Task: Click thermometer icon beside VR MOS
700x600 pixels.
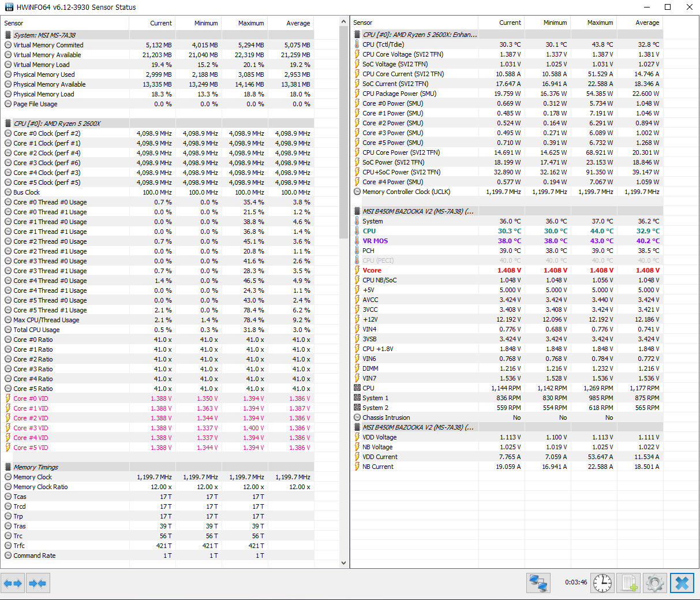Action: click(x=357, y=241)
